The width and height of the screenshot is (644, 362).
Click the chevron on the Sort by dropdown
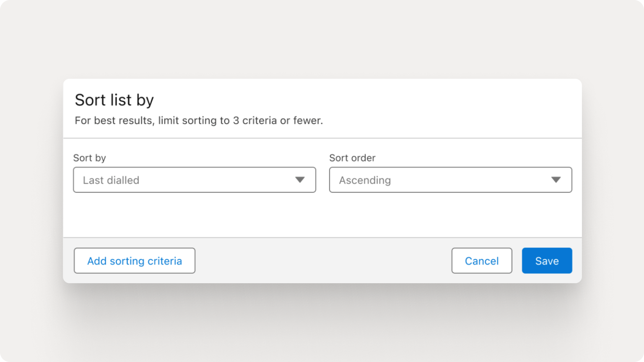click(x=299, y=180)
